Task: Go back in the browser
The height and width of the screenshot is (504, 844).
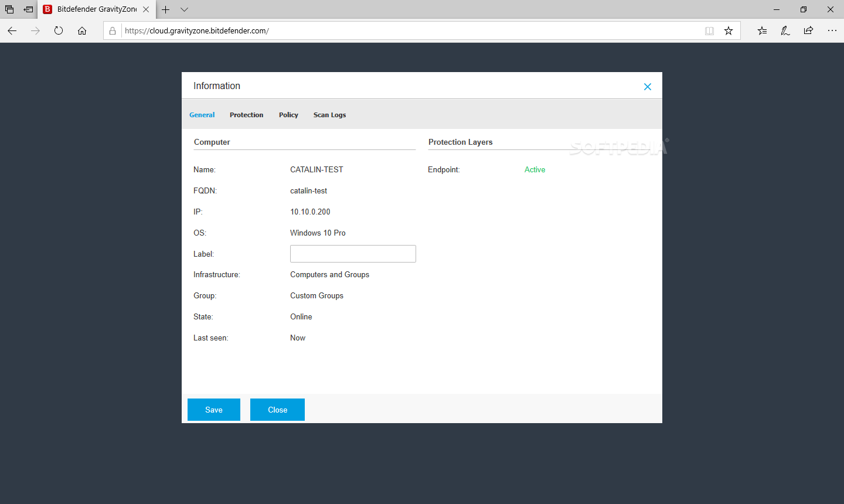Action: tap(12, 30)
